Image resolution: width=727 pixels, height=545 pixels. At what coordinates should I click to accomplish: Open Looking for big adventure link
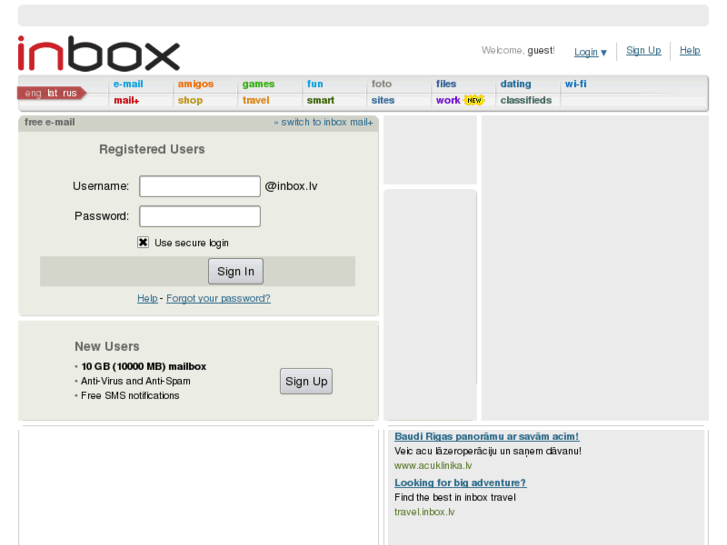(x=460, y=483)
